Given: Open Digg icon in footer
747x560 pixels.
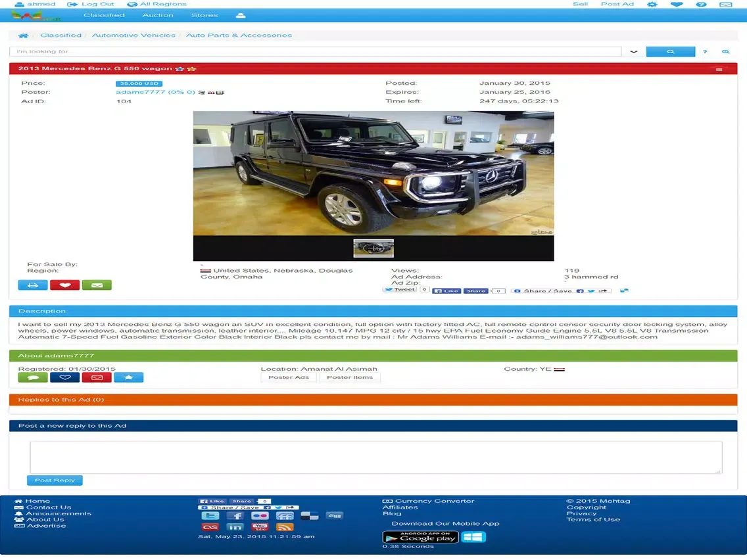Looking at the screenshot, I should [334, 516].
